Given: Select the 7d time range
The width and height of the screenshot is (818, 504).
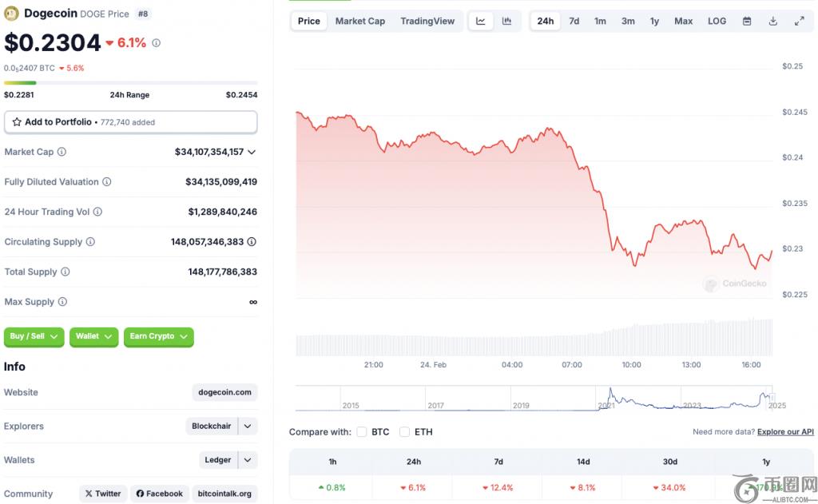Looking at the screenshot, I should coord(574,22).
